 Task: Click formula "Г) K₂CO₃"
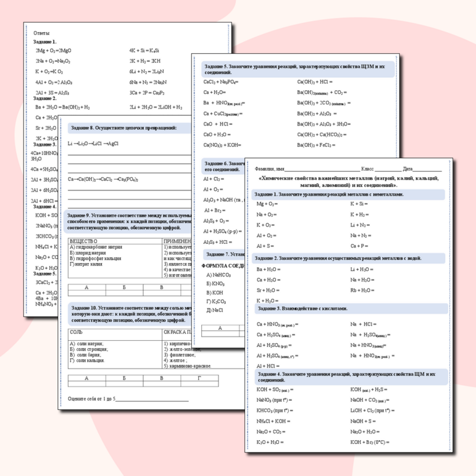216,301
